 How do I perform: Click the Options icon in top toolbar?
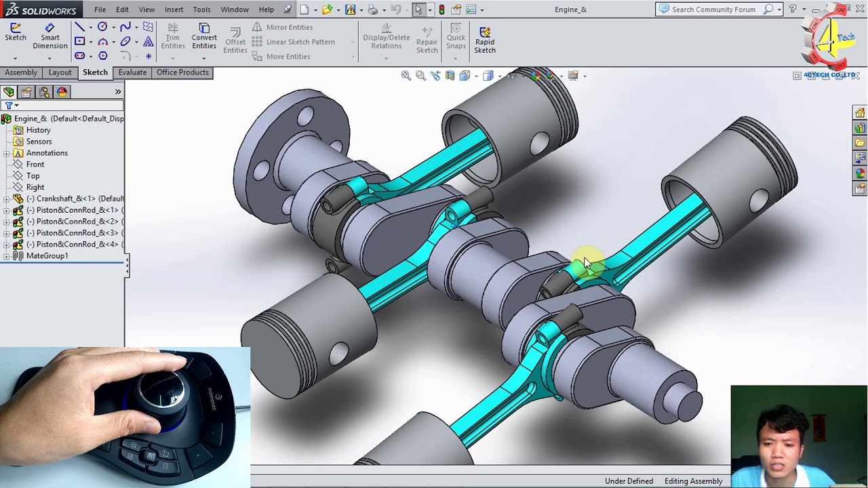pos(471,9)
